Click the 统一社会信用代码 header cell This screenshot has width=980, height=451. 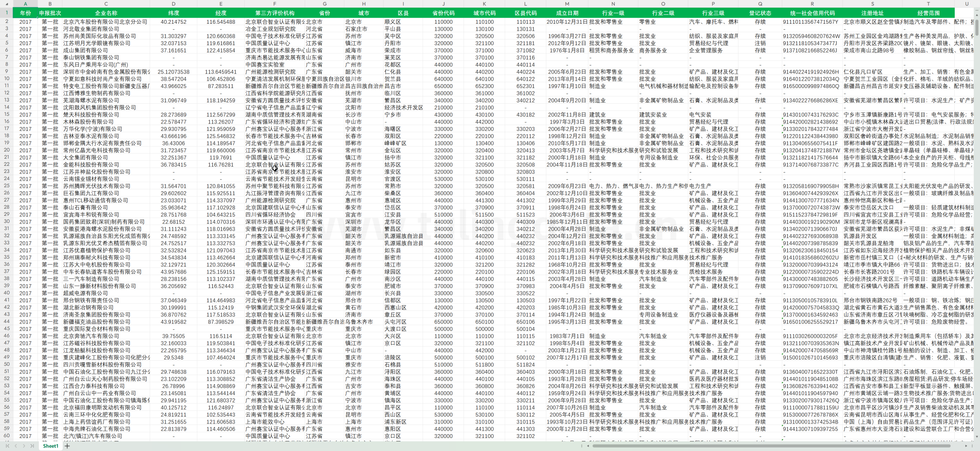(812, 13)
